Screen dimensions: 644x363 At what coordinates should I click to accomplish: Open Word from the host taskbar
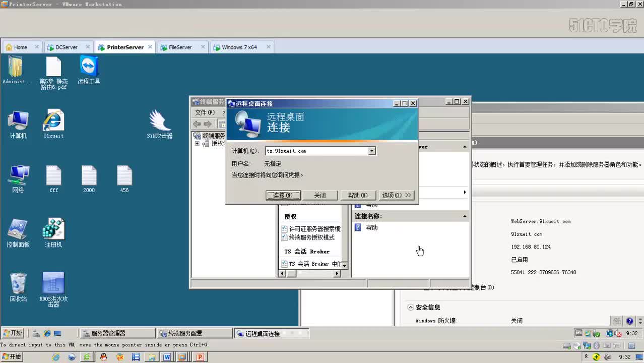pos(167,357)
